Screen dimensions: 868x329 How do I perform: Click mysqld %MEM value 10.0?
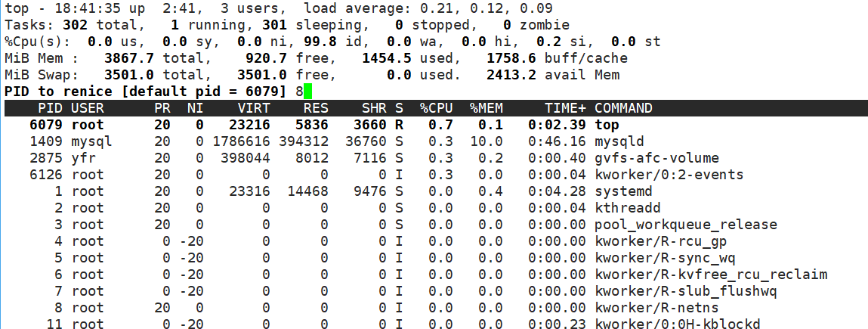[486, 141]
